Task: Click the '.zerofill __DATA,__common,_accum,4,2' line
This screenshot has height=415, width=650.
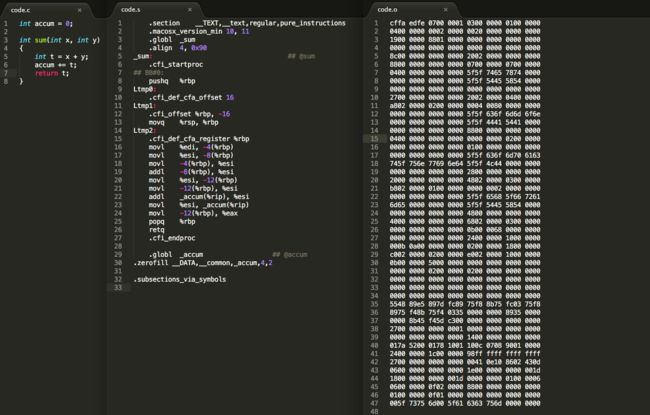Action: (x=203, y=263)
